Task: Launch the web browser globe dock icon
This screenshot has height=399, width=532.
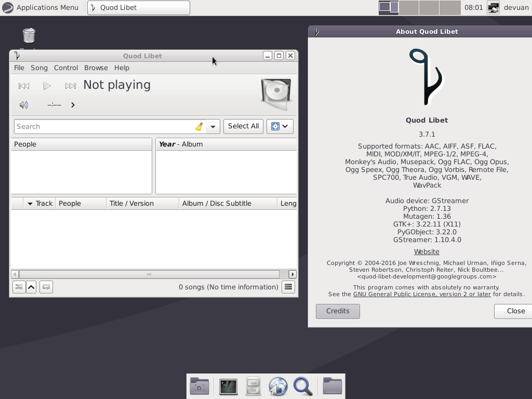Action: tap(278, 386)
